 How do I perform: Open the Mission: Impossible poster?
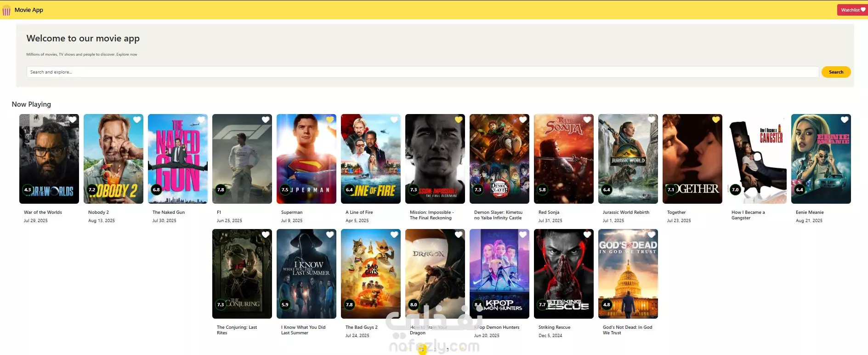[435, 159]
